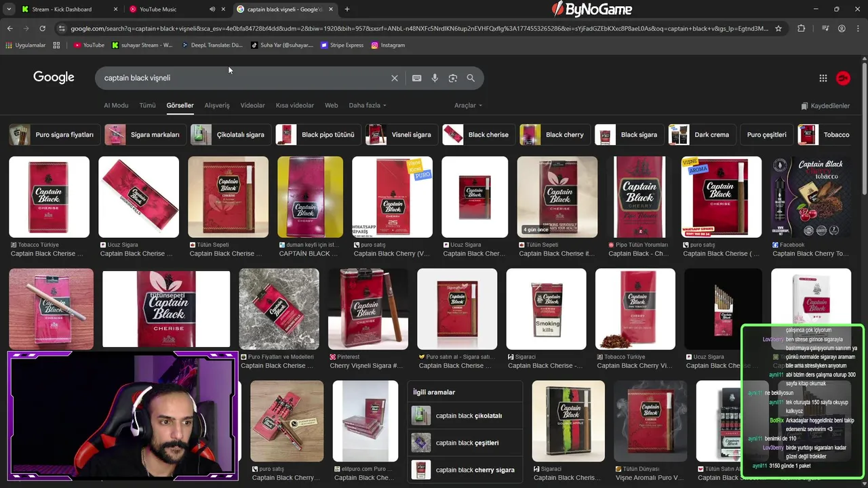Open related search captain black çeşitleri
The image size is (868, 488).
(465, 443)
